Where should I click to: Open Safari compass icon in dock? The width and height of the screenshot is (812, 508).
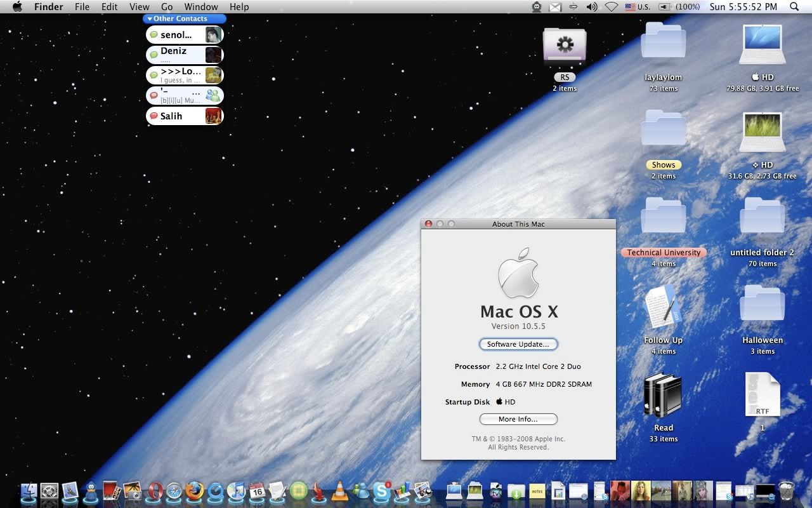click(x=174, y=491)
